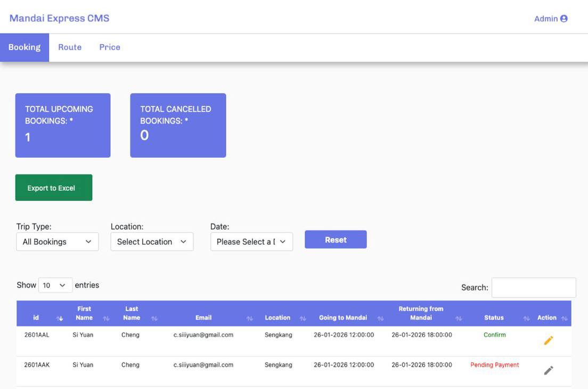Click 26-01-2026 18:00:00 in 2601AAK row
The width and height of the screenshot is (588, 389).
tap(421, 364)
